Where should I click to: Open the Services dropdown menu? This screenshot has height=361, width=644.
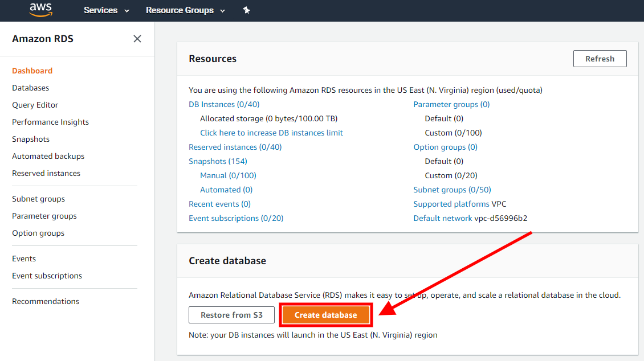107,10
